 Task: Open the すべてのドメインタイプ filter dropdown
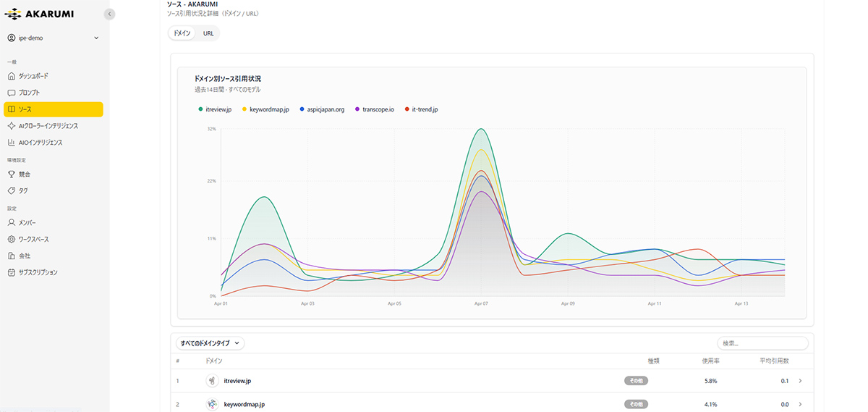coord(210,343)
